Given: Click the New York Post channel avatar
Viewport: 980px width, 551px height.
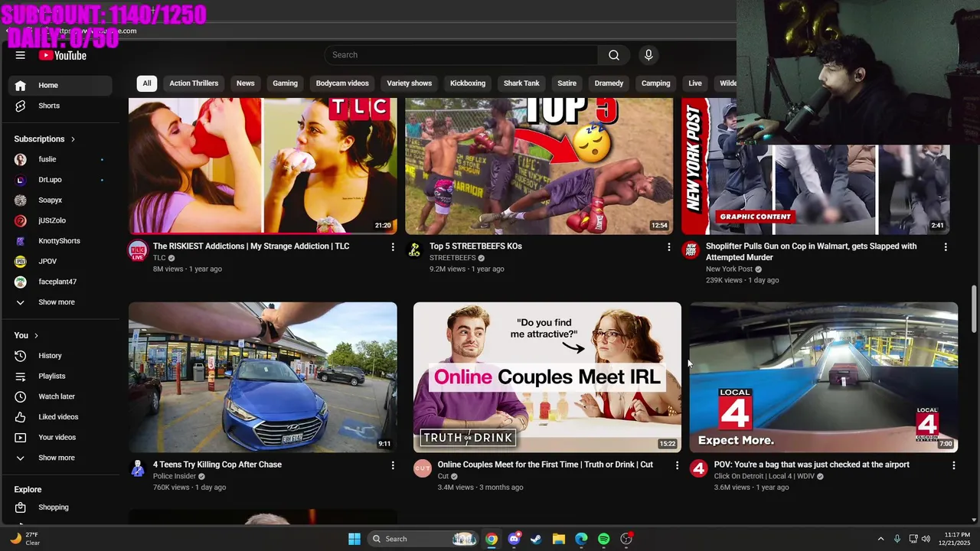Looking at the screenshot, I should (691, 250).
